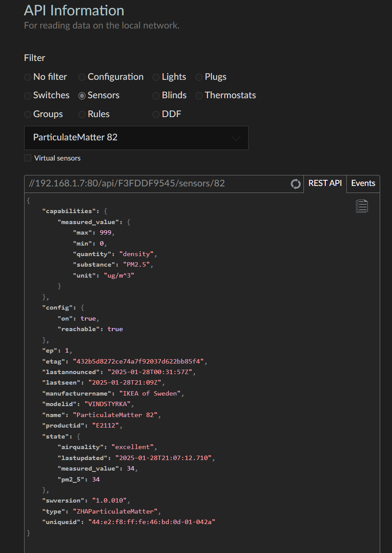This screenshot has width=392, height=553.
Task: Click the measured_value 34 in JSON
Action: click(x=130, y=469)
